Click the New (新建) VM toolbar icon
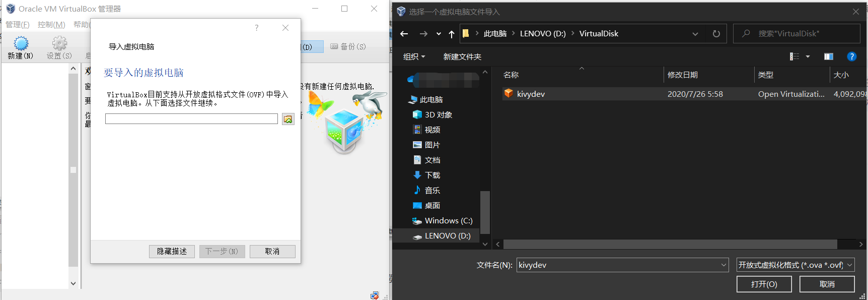The image size is (868, 300). pos(21,43)
